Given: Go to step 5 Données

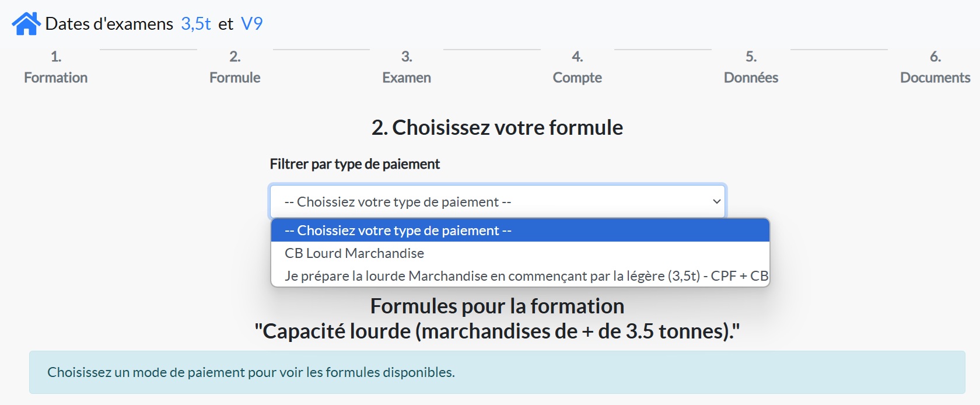Looking at the screenshot, I should (751, 68).
